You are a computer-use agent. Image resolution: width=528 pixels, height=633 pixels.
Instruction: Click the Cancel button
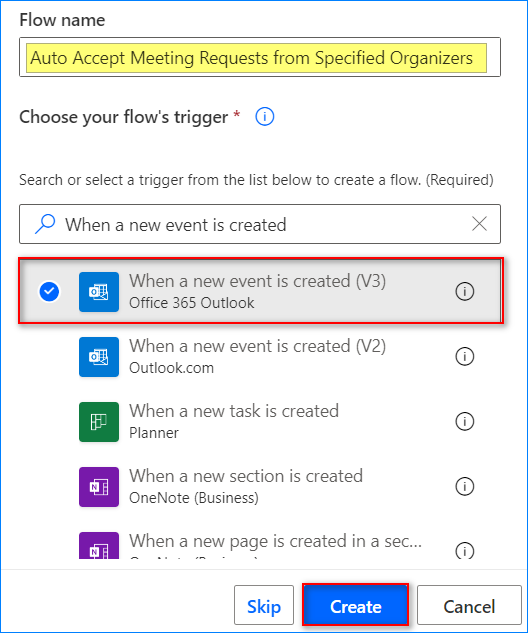tap(469, 605)
